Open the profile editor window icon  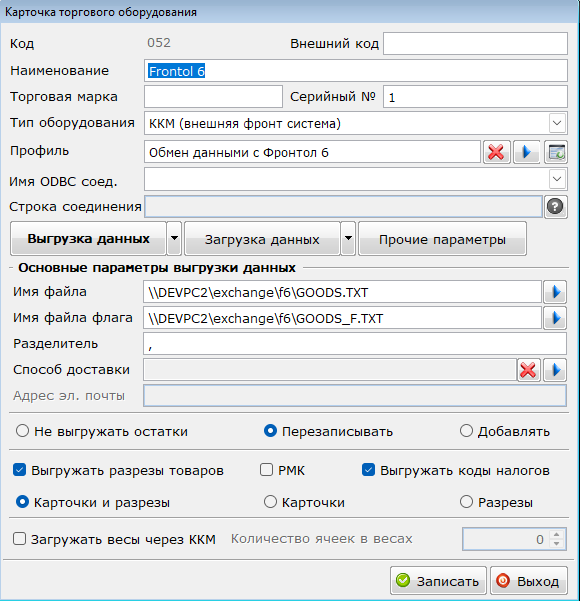[556, 152]
